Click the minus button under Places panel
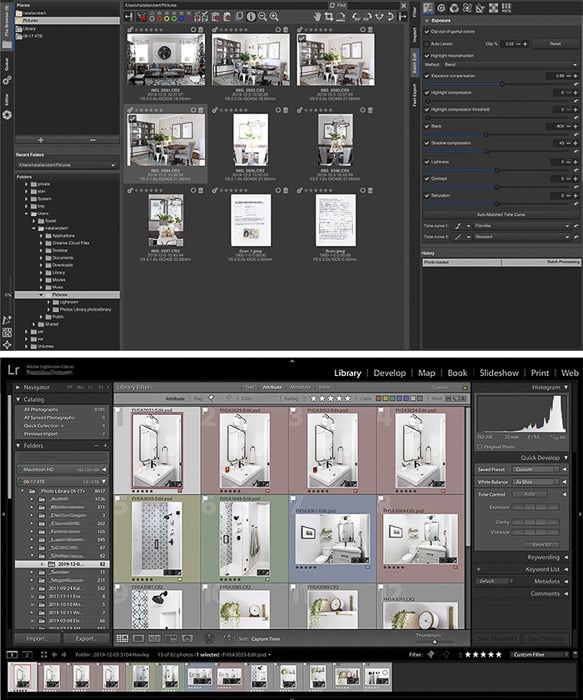This screenshot has height=700, width=583. [x=93, y=140]
